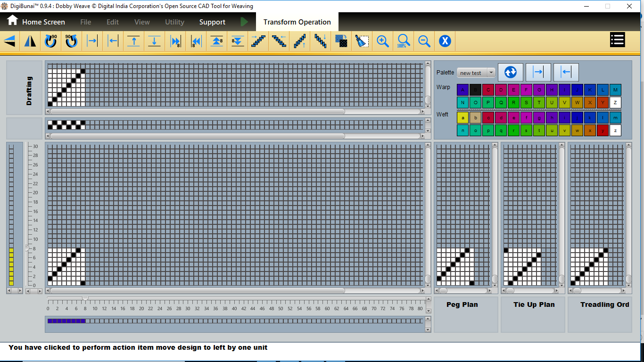Open the Utility menu

(174, 22)
